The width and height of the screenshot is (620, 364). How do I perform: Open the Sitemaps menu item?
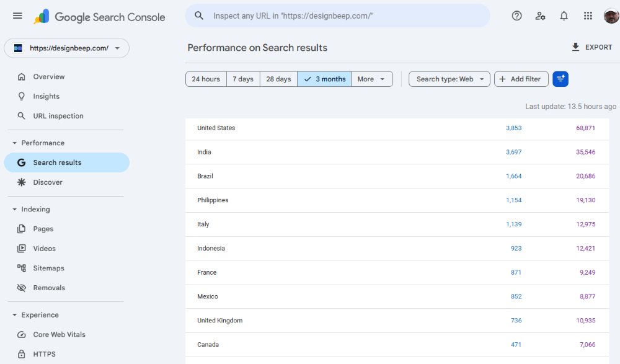click(x=49, y=268)
